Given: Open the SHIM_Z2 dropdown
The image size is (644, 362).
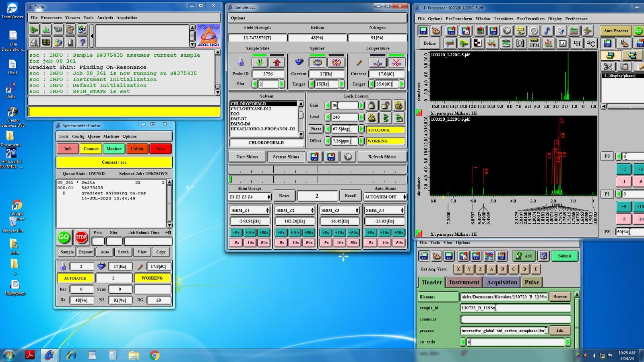Looking at the screenshot, I should [295, 210].
